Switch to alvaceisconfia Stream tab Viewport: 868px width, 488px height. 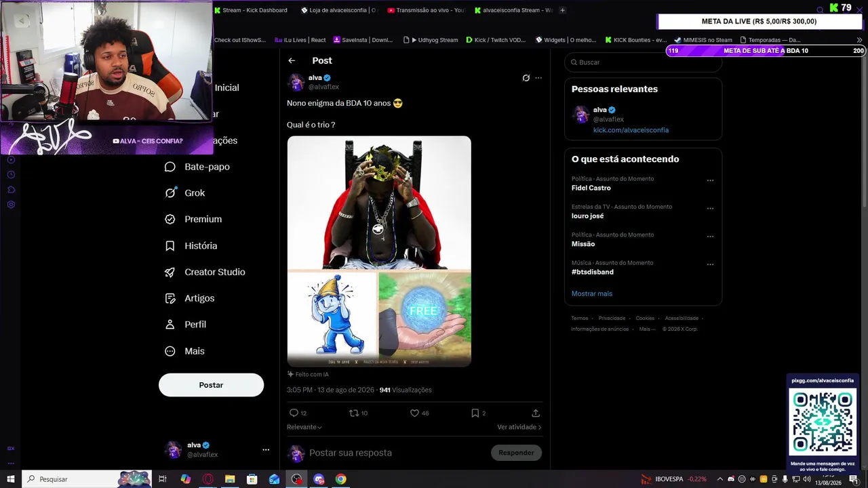(x=513, y=10)
